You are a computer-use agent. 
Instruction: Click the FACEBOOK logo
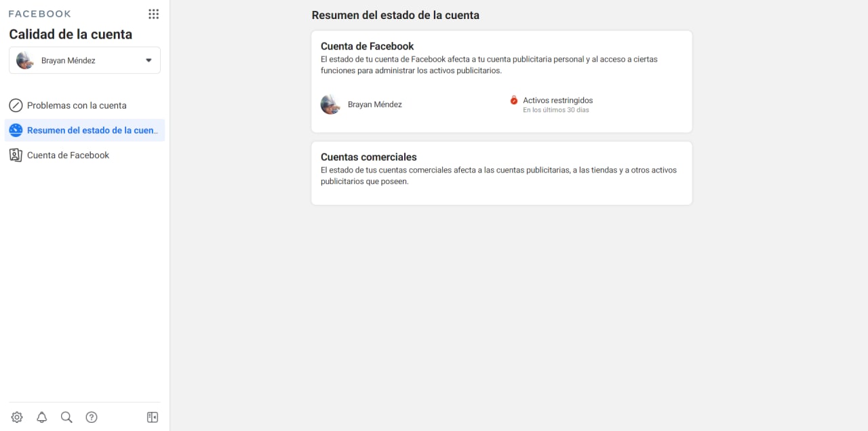point(40,14)
